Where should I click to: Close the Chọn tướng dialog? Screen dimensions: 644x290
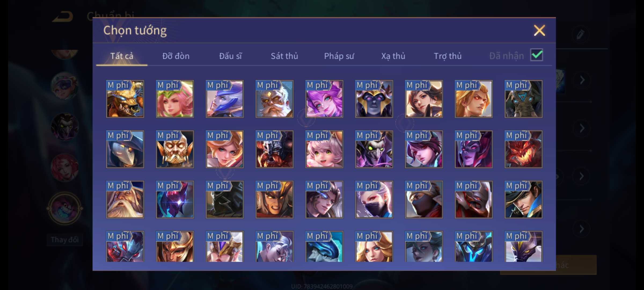click(539, 30)
